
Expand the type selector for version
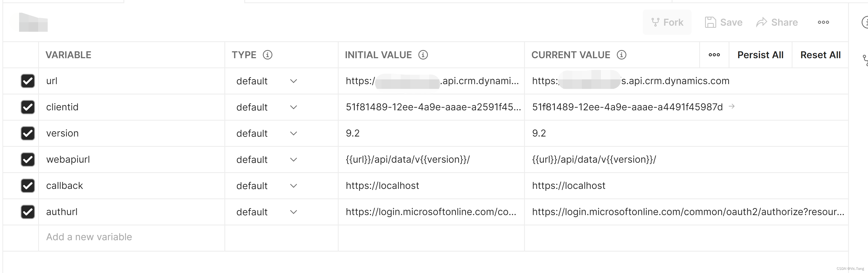294,133
